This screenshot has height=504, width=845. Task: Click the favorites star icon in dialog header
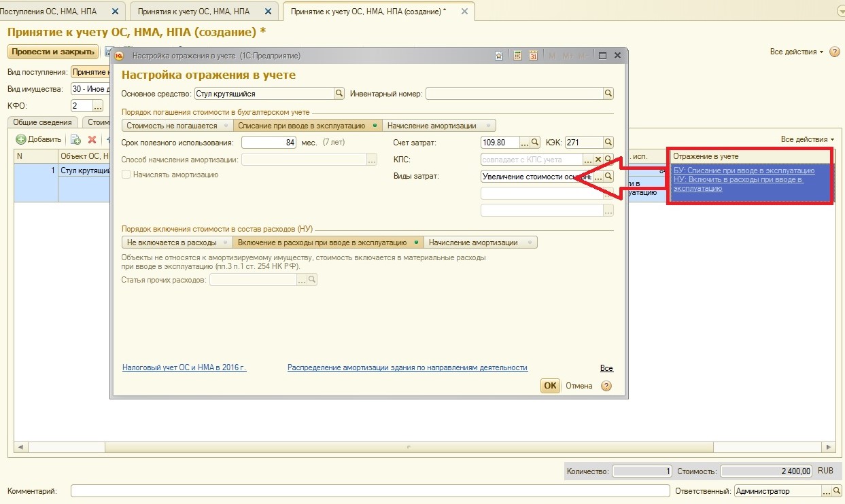(499, 56)
